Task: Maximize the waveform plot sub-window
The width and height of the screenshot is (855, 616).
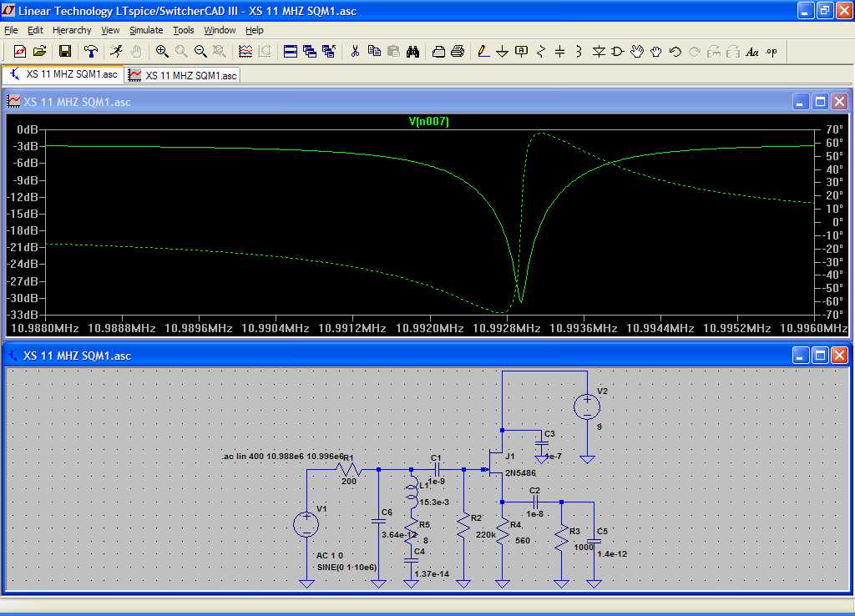Action: tap(820, 101)
